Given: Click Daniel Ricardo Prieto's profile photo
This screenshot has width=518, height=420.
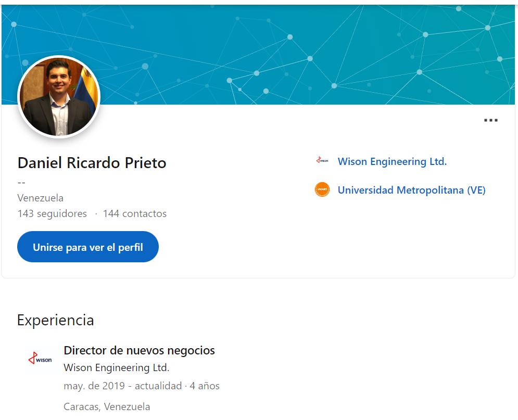Looking at the screenshot, I should [59, 97].
